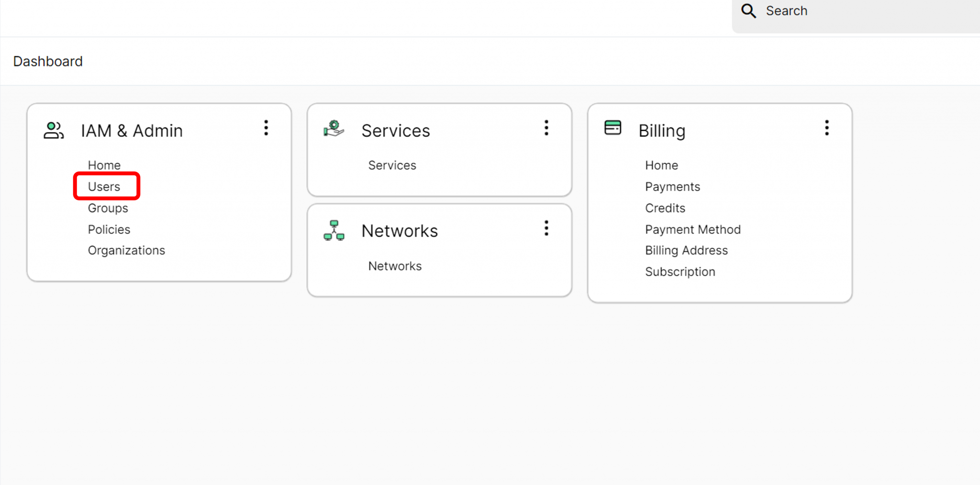Expand the Networks card kebab menu
The height and width of the screenshot is (485, 980).
coord(546,228)
